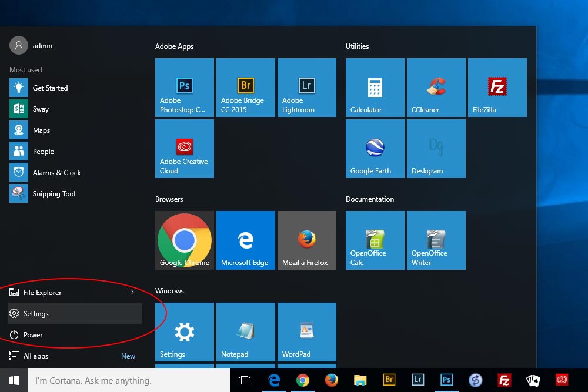The image size is (588, 392).
Task: Select Snipping Tool from Most used
Action: pyautogui.click(x=54, y=194)
